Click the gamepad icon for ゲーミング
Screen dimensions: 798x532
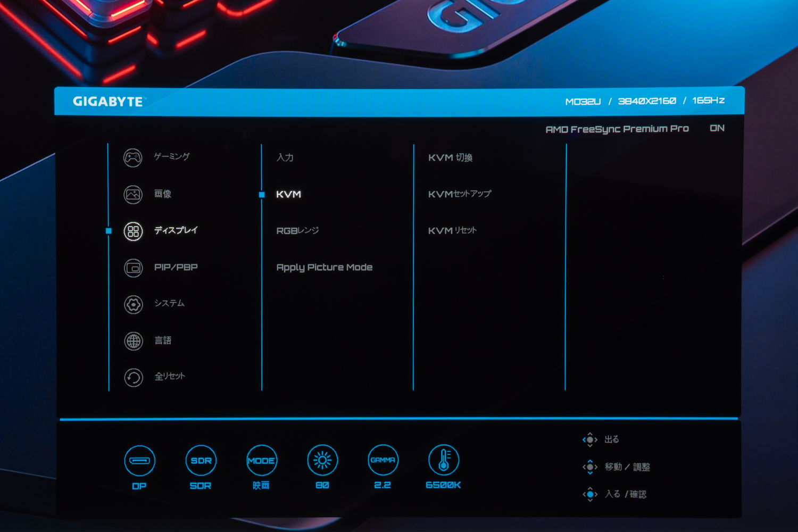pos(133,157)
